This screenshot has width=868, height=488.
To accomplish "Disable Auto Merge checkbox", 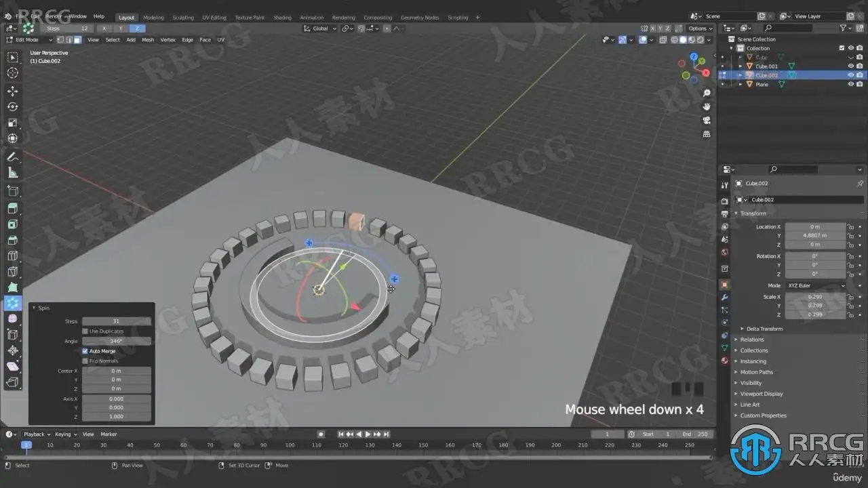I will pyautogui.click(x=85, y=351).
